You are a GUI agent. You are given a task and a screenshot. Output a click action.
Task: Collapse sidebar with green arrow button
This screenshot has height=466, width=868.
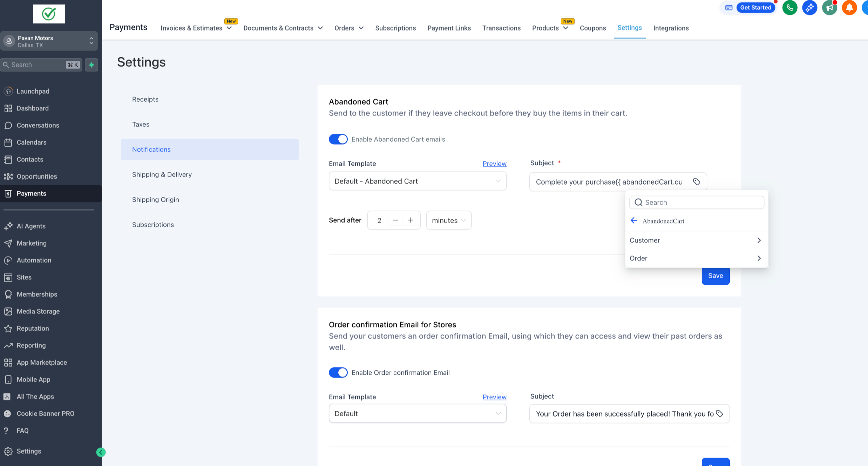101,452
